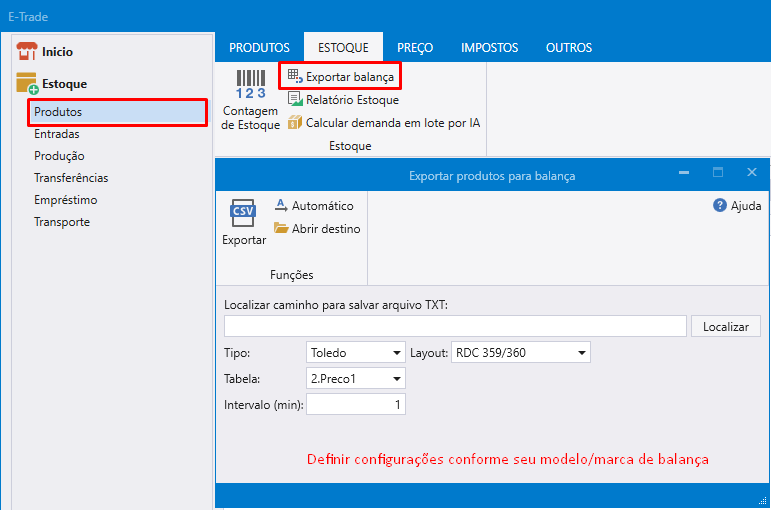Viewport: 771px width, 510px height.
Task: Click the Contagem de Estoque barcode icon
Action: click(250, 86)
